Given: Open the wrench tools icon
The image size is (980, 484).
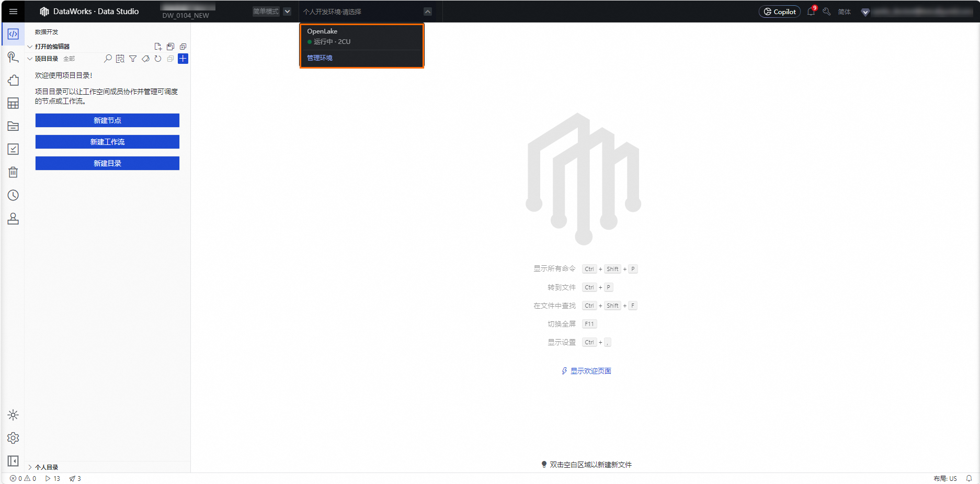Looking at the screenshot, I should coord(827,12).
